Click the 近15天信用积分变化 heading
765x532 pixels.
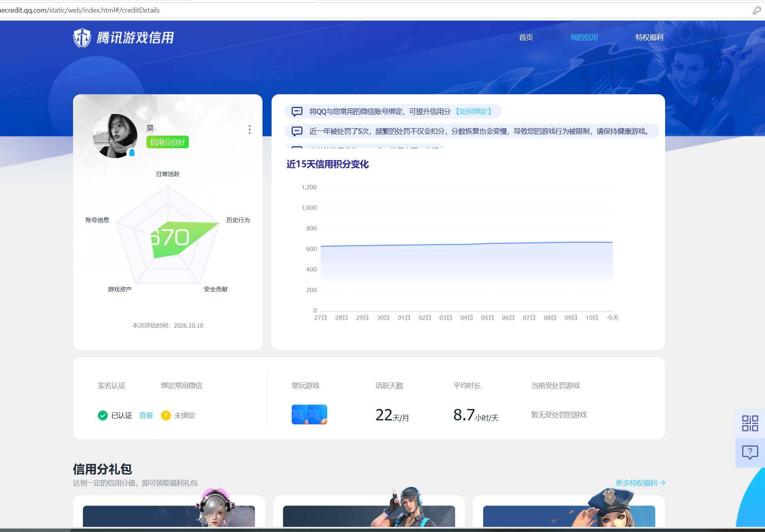[x=328, y=164]
